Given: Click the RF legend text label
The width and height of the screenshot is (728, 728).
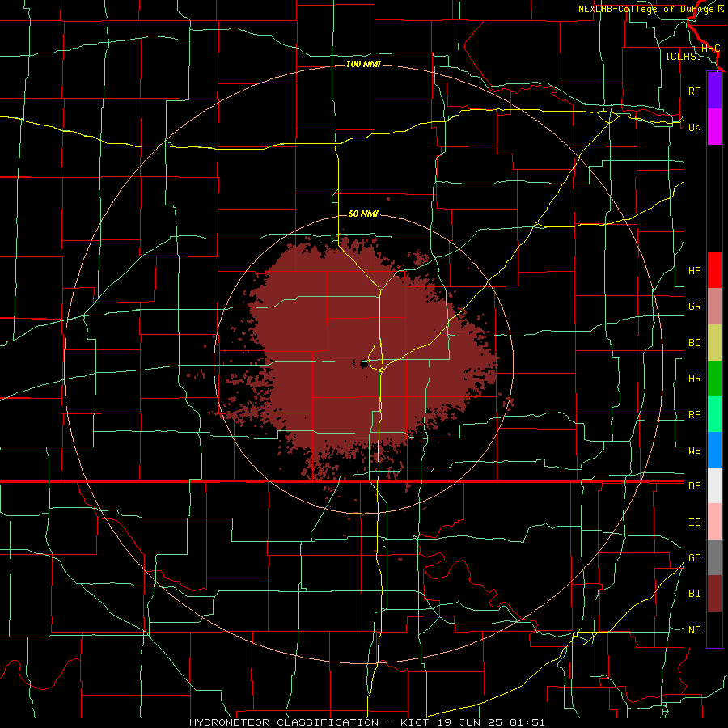Looking at the screenshot, I should click(694, 91).
